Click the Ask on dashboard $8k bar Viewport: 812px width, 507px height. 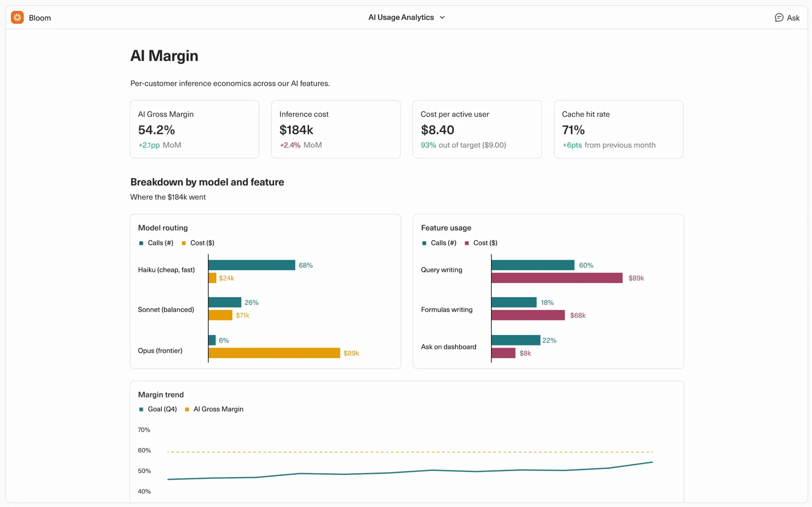(503, 353)
